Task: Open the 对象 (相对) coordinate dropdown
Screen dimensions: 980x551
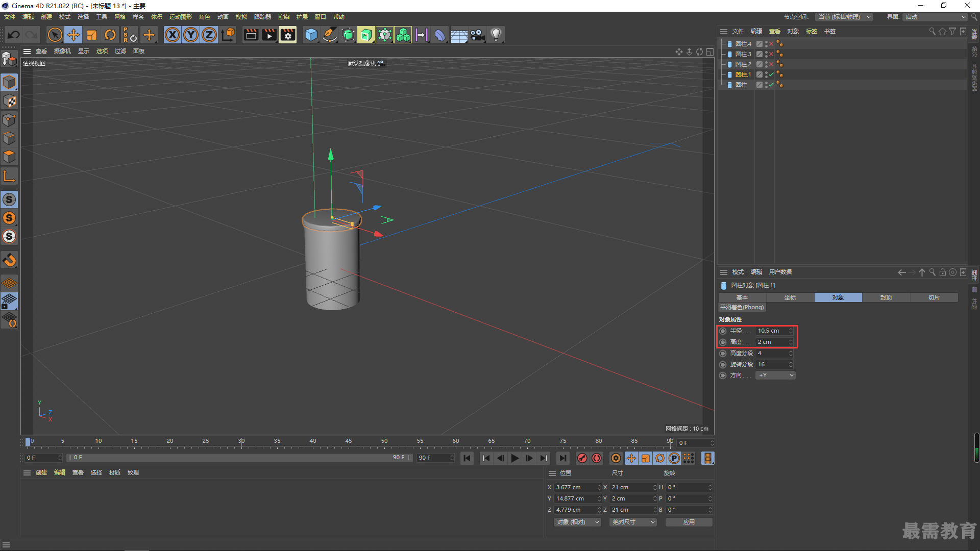Action: point(578,522)
